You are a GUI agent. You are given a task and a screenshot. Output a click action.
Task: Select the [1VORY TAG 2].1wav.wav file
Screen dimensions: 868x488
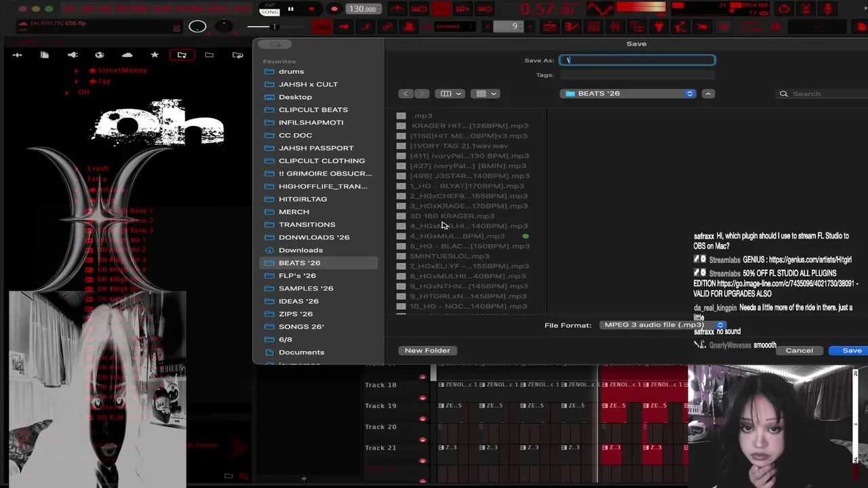coord(458,146)
